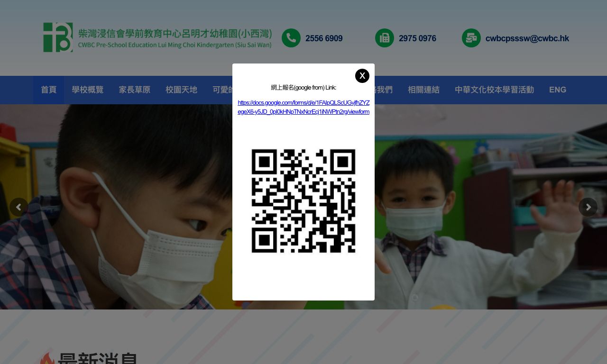Open the 中華文化校本學習活動 menu item
This screenshot has width=607, height=364.
(494, 90)
